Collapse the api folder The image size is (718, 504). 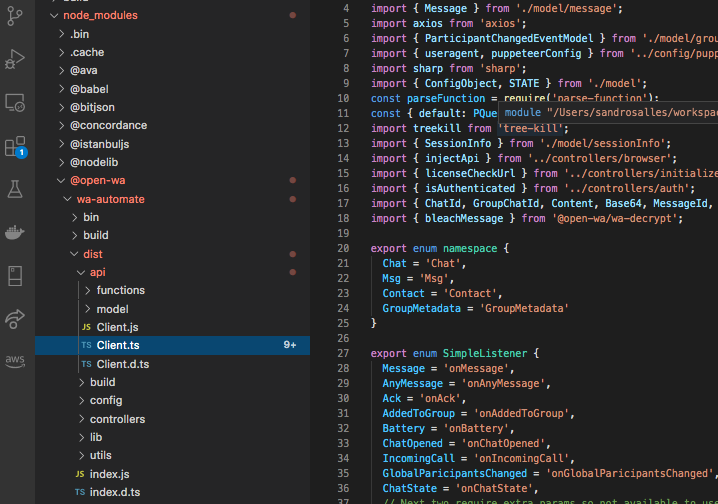point(172,272)
